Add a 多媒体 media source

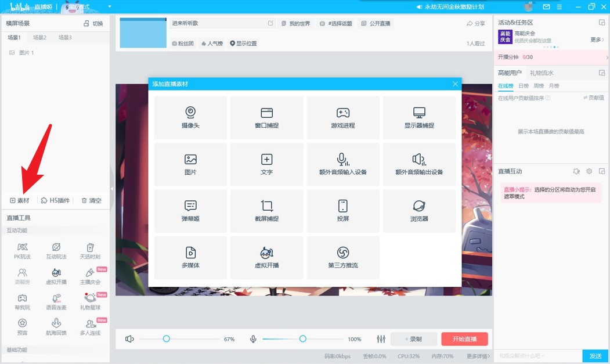pyautogui.click(x=190, y=257)
